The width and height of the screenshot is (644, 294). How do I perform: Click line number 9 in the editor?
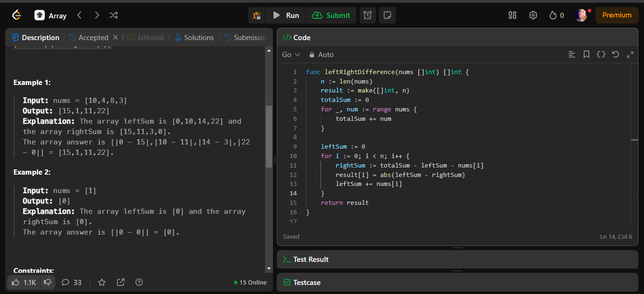tap(295, 147)
